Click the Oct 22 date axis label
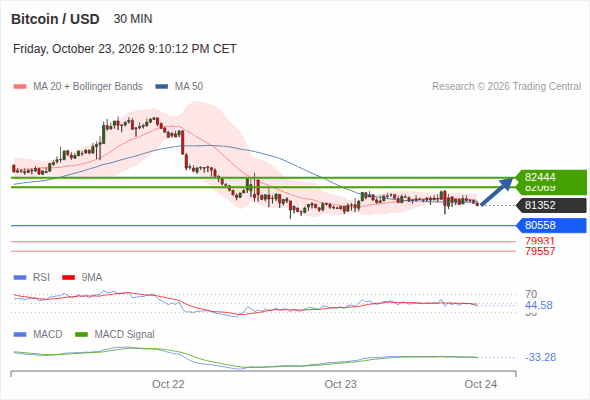The width and height of the screenshot is (590, 400). 168,384
